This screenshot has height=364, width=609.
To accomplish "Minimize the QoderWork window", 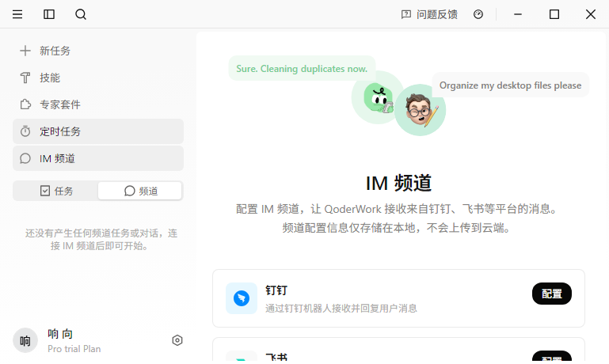I will 518,14.
